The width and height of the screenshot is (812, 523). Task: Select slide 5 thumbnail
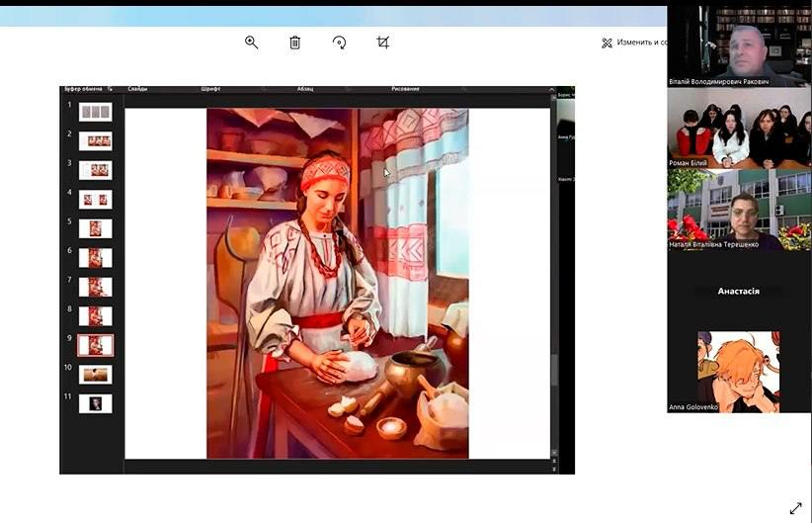click(x=95, y=228)
